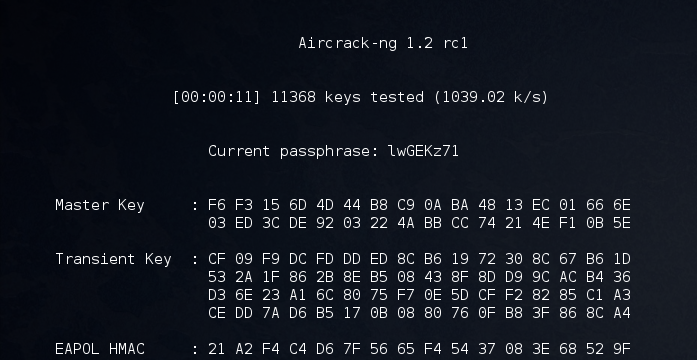The width and height of the screenshot is (697, 360).
Task: Click first Transient Key byte CF
Action: (217, 259)
